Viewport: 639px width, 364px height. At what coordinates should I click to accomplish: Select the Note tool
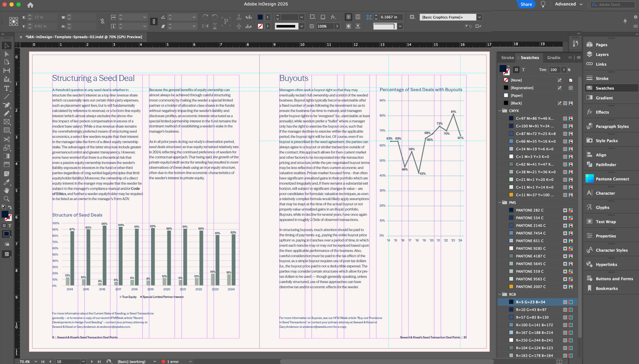click(x=7, y=174)
